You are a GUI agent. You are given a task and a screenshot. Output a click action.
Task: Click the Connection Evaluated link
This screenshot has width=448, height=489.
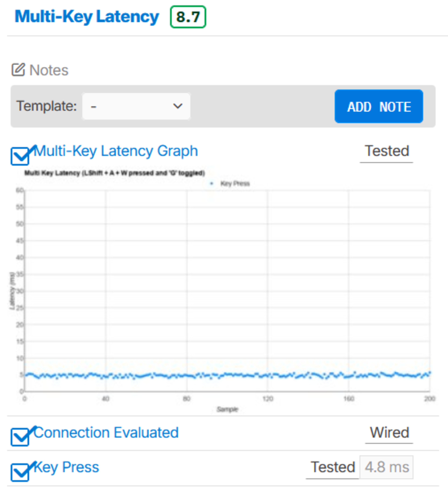tap(106, 433)
